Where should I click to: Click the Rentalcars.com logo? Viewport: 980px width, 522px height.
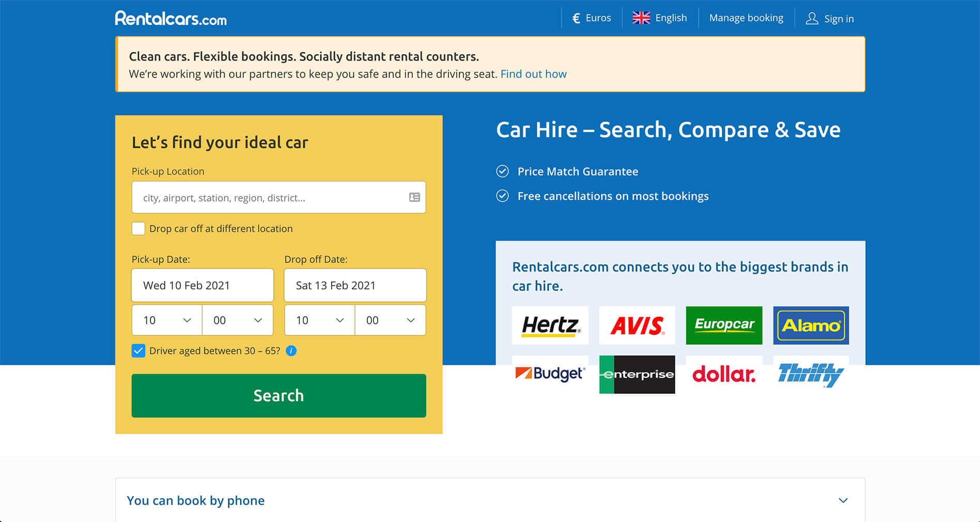[x=170, y=19]
